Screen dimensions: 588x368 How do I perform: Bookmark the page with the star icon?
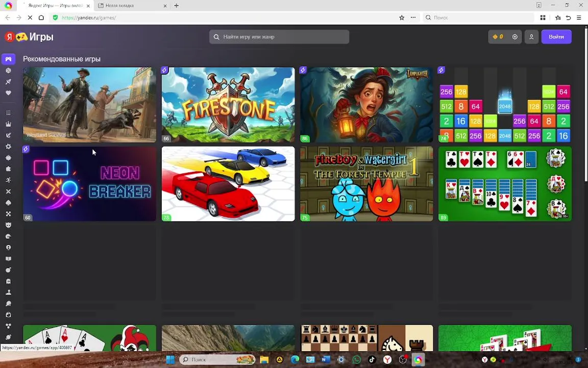(x=402, y=18)
